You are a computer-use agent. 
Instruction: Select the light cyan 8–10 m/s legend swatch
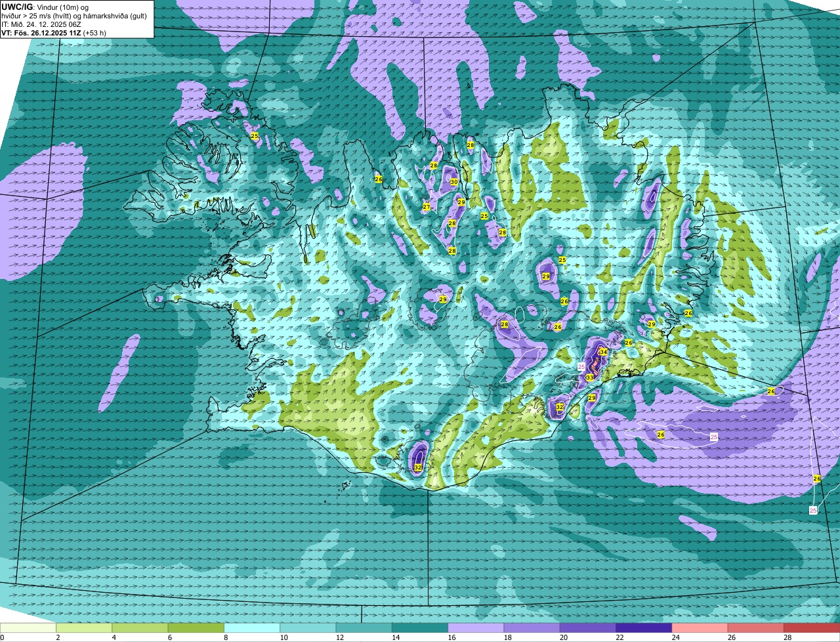tap(252, 628)
